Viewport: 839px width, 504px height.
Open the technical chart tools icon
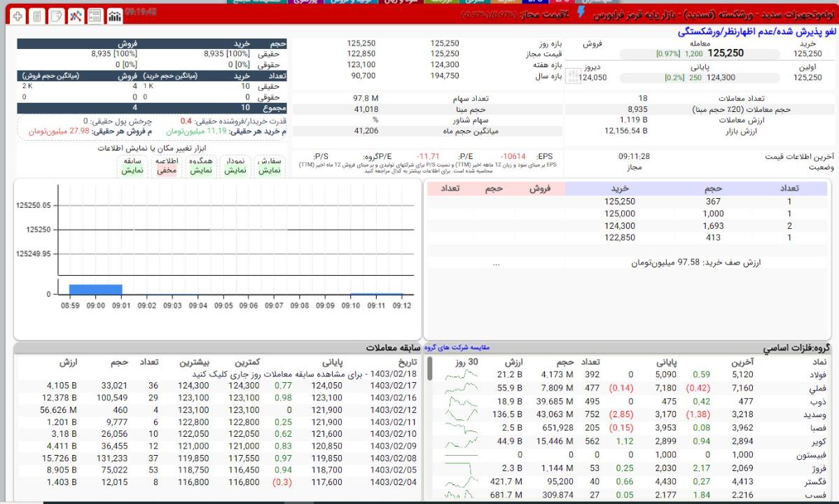(76, 15)
